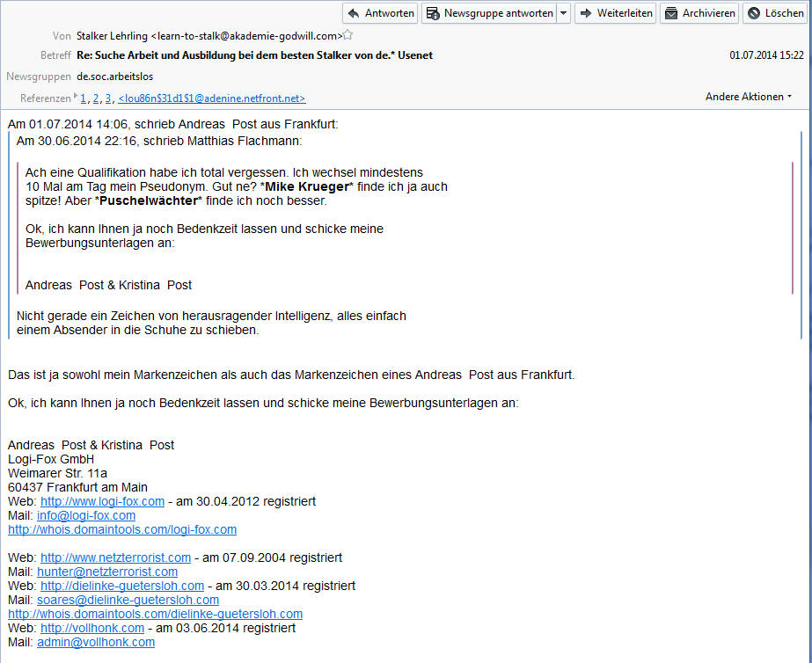The image size is (812, 663).
Task: Delete message with Löschen button
Action: coord(775,13)
